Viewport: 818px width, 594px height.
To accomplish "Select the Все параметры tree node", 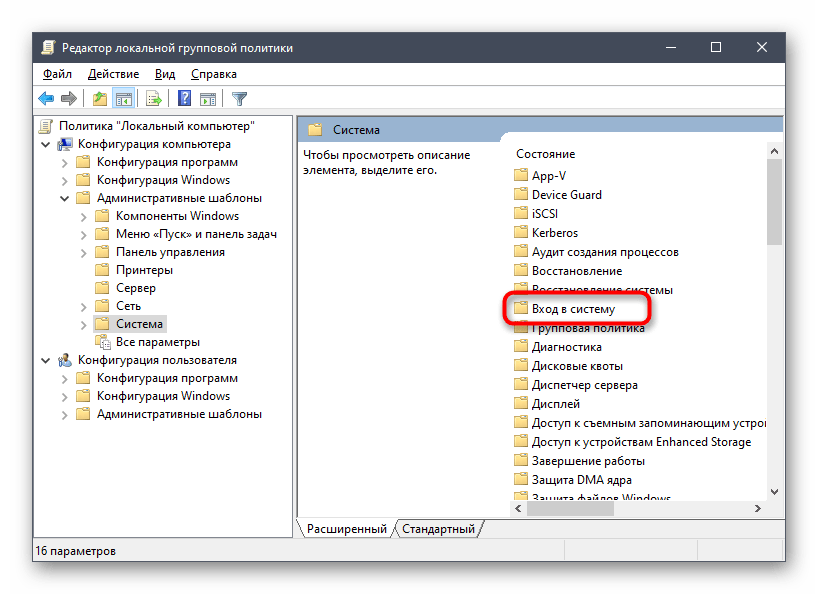I will 157,342.
